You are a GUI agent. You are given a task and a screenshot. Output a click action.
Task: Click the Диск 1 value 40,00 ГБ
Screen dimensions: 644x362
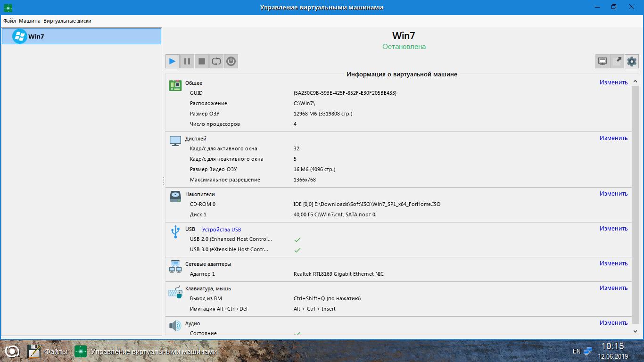(x=335, y=215)
